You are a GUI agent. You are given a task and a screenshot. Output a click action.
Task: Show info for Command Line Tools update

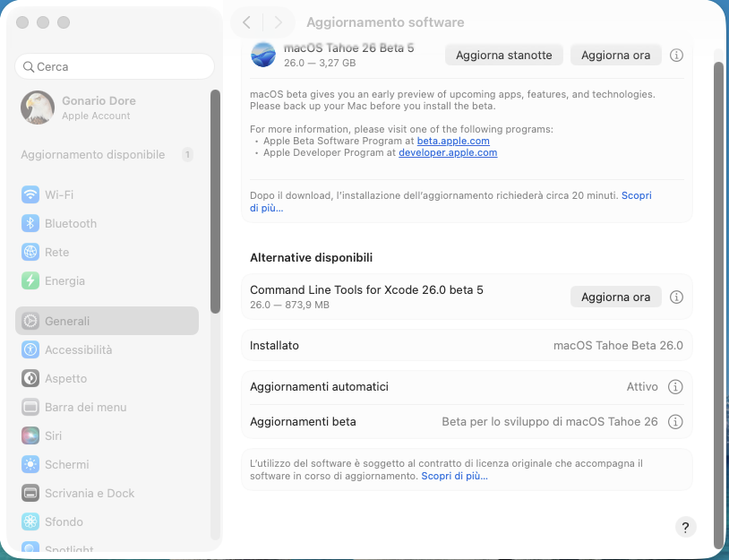click(x=676, y=297)
